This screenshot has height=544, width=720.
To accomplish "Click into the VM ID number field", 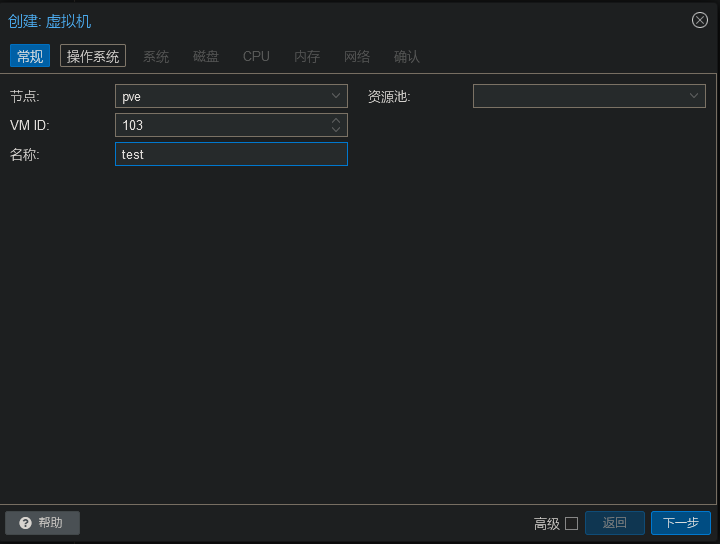I will point(222,125).
